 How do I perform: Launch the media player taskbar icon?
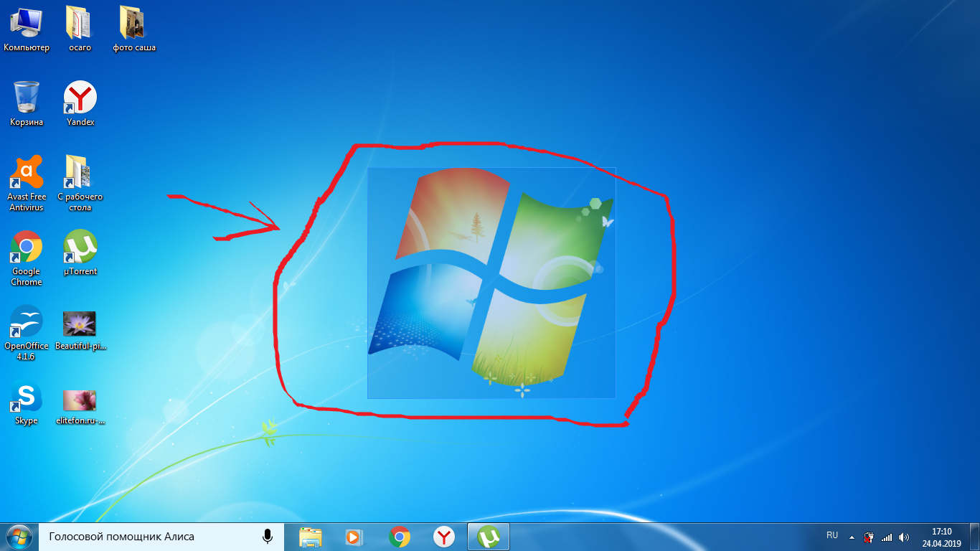(x=354, y=537)
